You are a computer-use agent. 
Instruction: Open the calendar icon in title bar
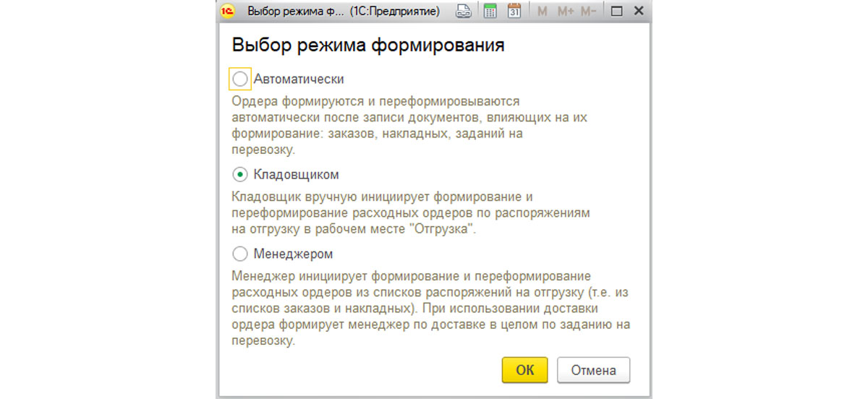[x=514, y=12]
